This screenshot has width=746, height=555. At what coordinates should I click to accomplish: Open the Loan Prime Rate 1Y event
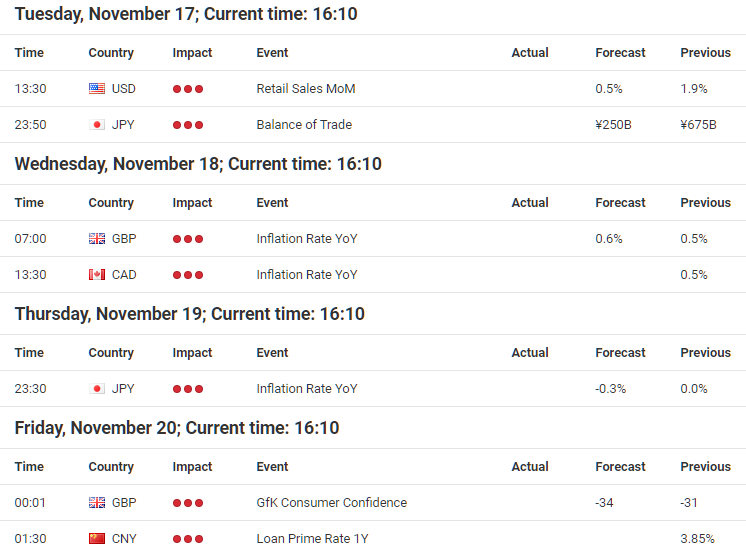pyautogui.click(x=313, y=539)
